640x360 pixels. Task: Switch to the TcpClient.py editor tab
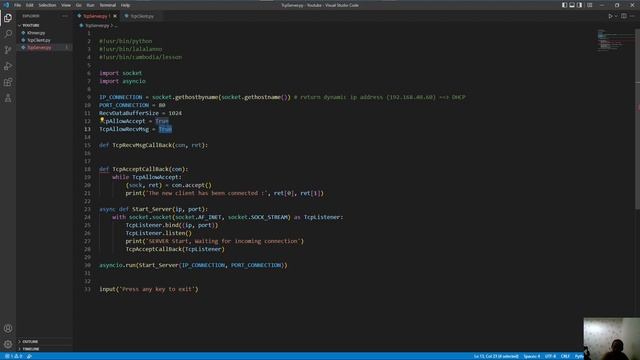(142, 16)
